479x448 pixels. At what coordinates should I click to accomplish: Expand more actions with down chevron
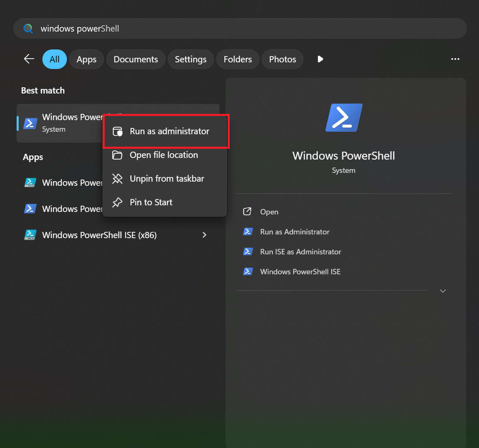[x=443, y=291]
